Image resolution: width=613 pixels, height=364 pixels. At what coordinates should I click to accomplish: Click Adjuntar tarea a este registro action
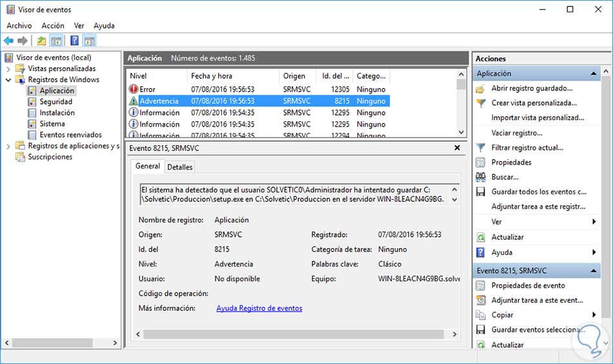coord(538,207)
